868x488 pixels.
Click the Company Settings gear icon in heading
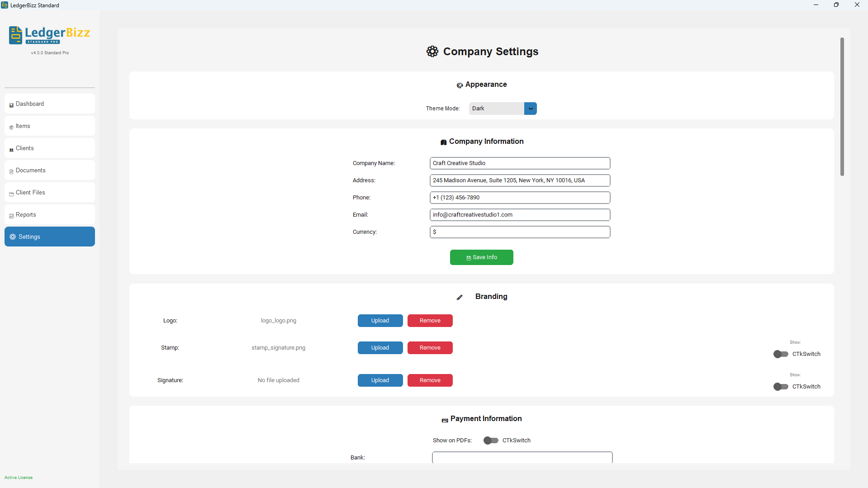432,52
